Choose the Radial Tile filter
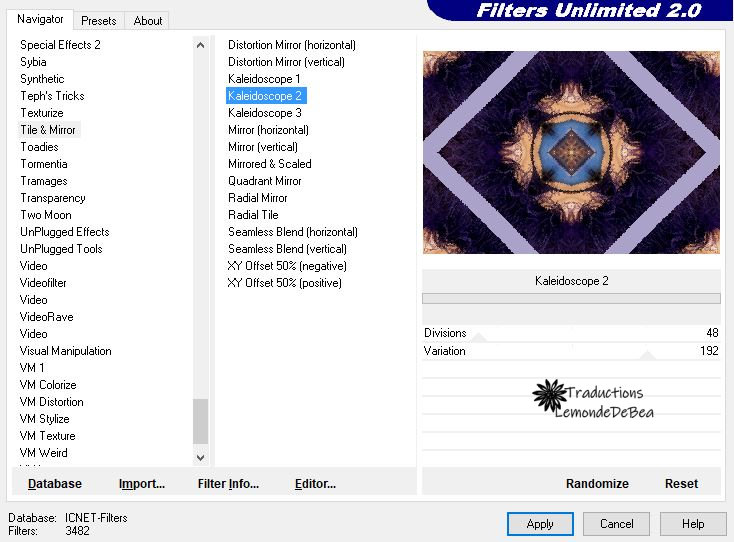This screenshot has width=734, height=542. click(x=253, y=215)
